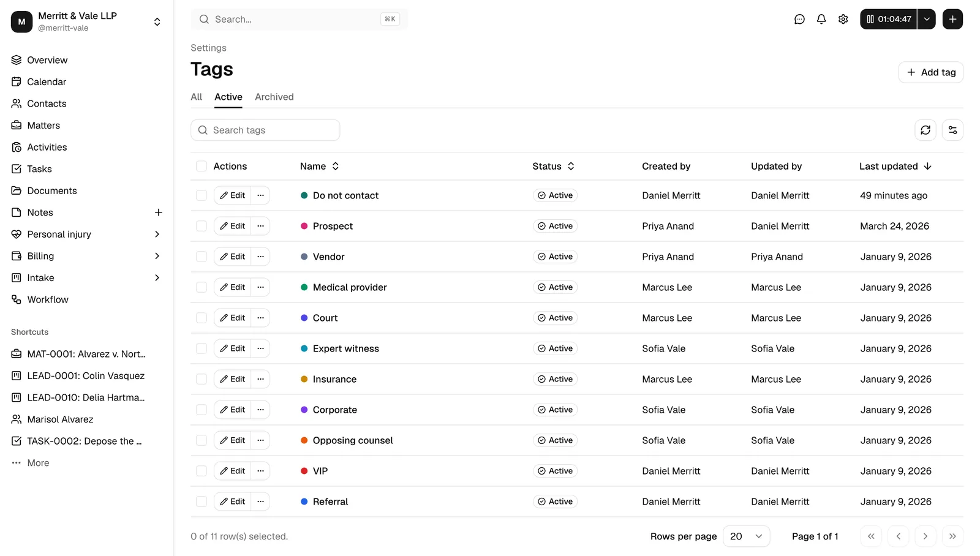
Task: Click the Add tag button
Action: click(930, 72)
